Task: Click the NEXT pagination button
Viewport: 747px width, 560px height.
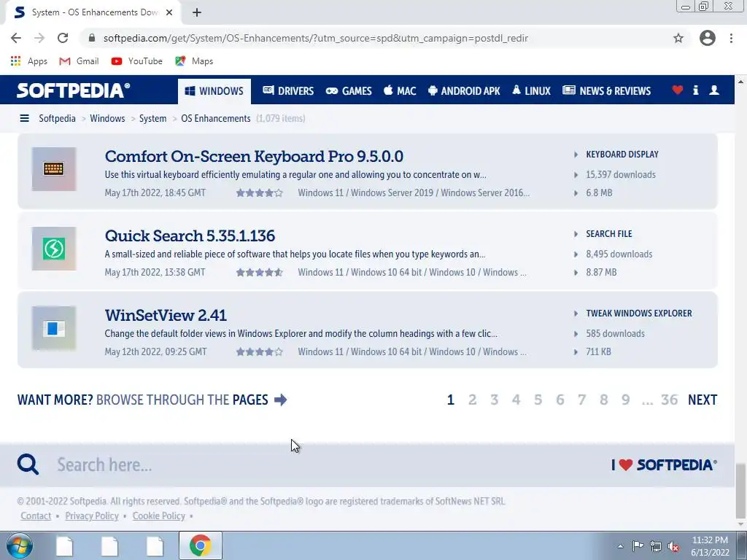Action: (x=703, y=400)
